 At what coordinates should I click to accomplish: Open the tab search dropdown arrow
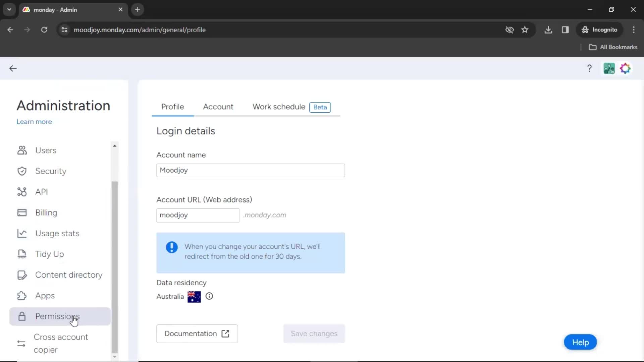click(9, 10)
